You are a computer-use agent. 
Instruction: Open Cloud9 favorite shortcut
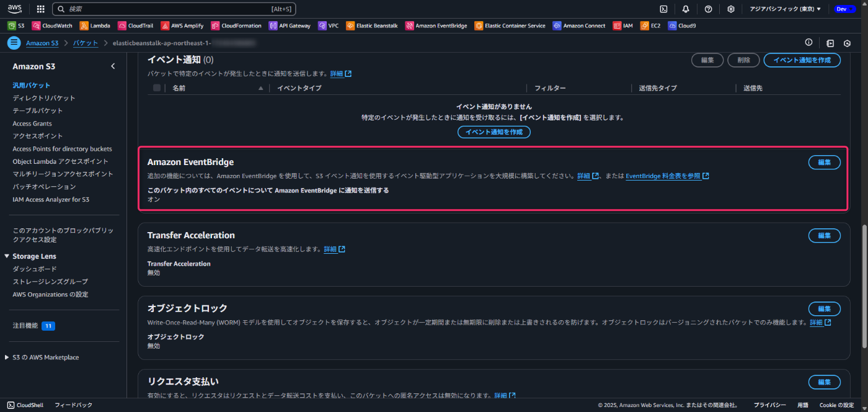682,26
